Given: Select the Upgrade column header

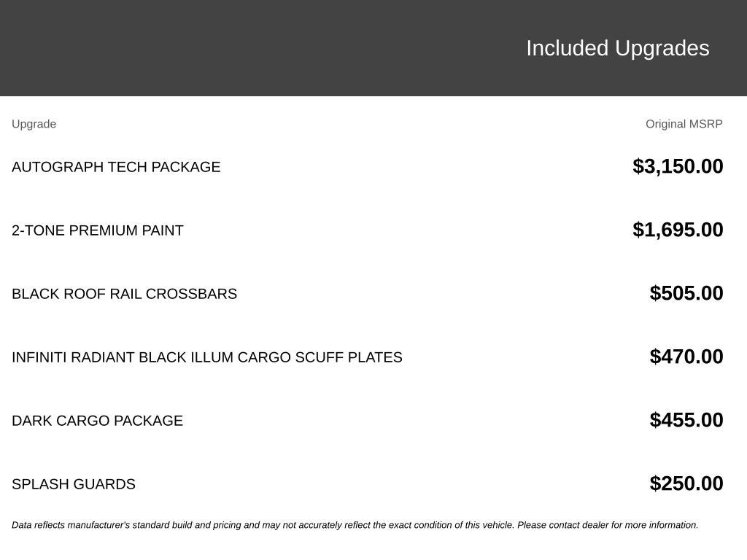Looking at the screenshot, I should point(34,124).
